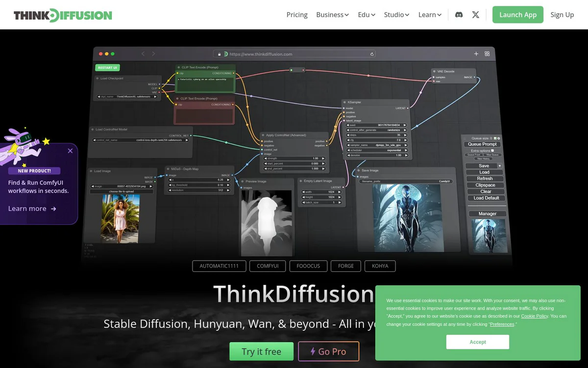Follow the Learn more link in promo card
Viewport: 588px width, 368px height.
pos(32,209)
